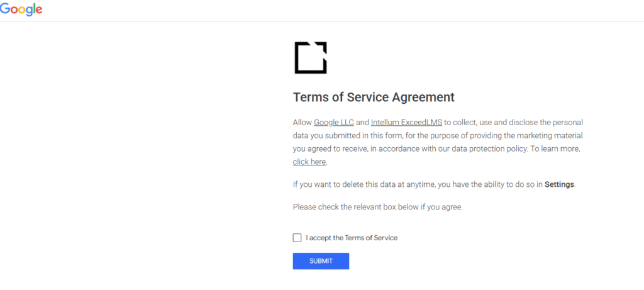Click the blue capital G of Google

[5, 9]
